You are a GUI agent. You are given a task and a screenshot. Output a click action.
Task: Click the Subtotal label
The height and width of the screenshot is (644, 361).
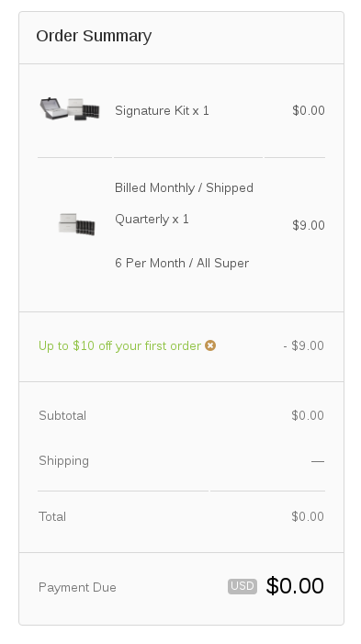62,415
